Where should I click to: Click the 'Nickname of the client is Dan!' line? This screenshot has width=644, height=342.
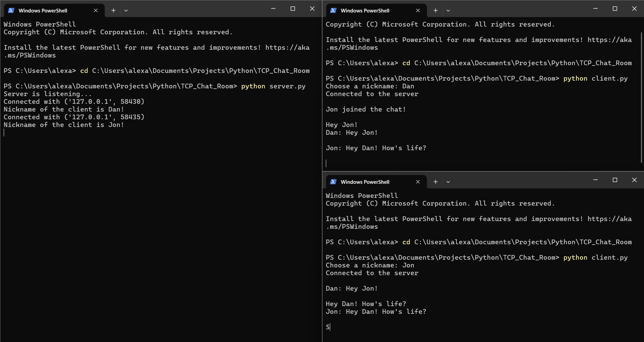[64, 110]
